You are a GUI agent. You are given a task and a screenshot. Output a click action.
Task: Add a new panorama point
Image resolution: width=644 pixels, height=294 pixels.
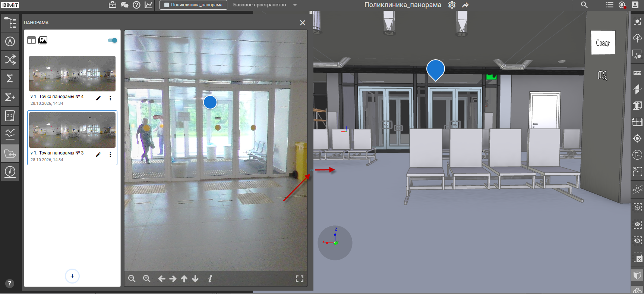72,276
